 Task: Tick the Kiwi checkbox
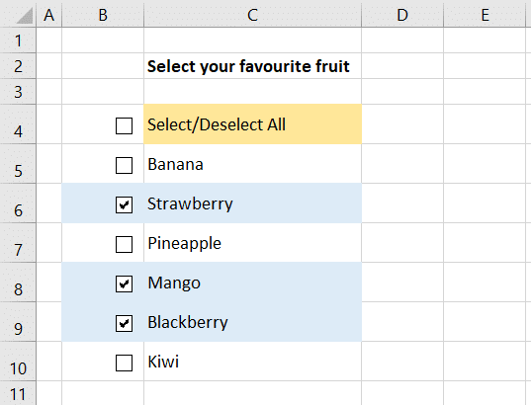(124, 363)
